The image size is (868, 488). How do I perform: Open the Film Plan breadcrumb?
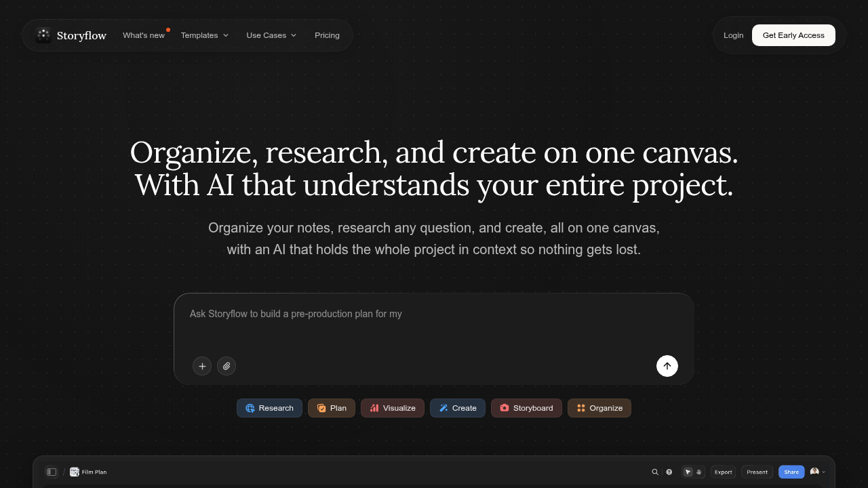pos(88,472)
